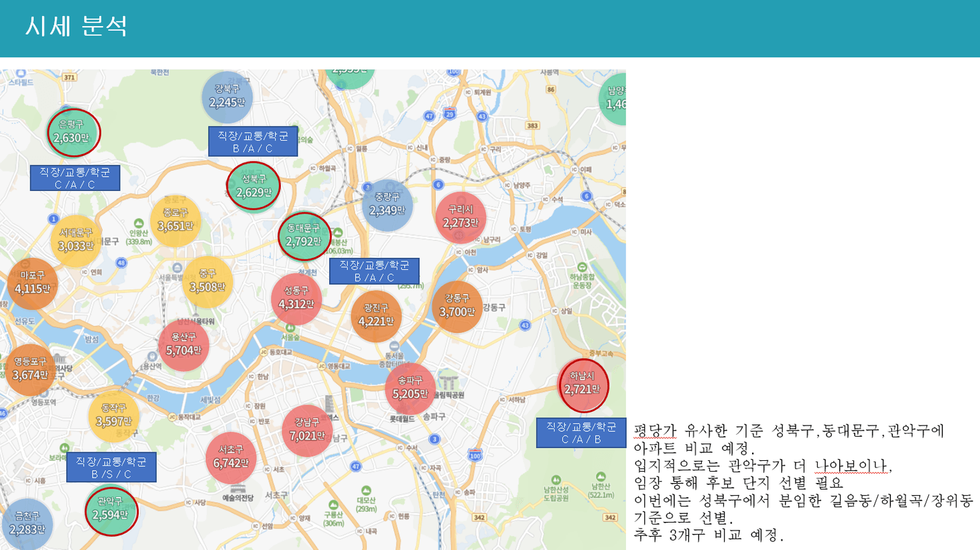Select the text 기준으로 선별.
Image resolution: width=980 pixels, height=550 pixels.
(x=684, y=518)
